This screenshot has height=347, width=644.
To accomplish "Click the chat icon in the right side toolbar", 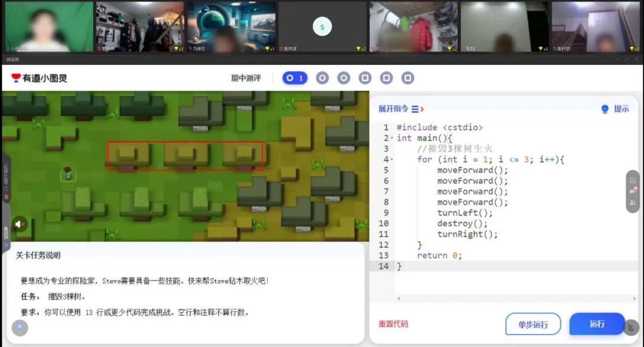I will tap(633, 191).
